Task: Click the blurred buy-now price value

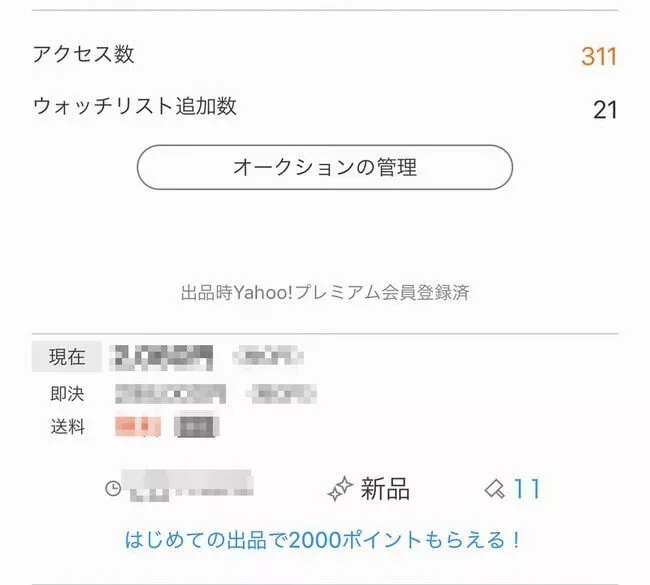Action: coord(170,393)
